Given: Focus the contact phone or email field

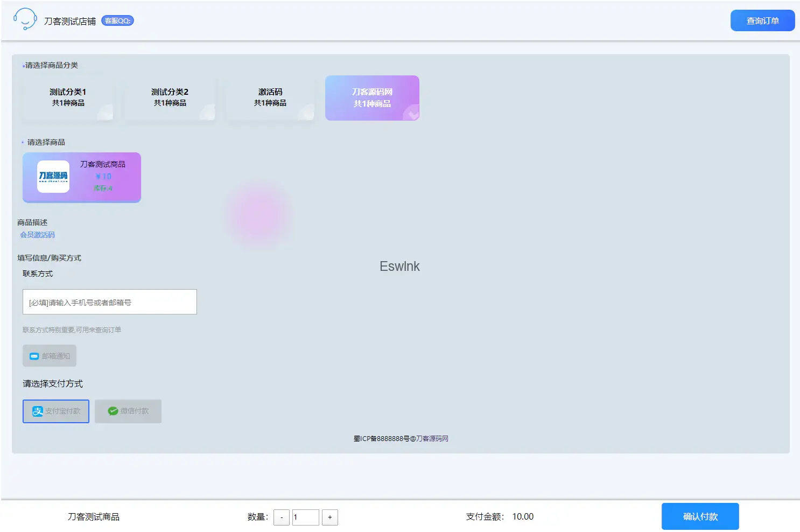Looking at the screenshot, I should [110, 302].
